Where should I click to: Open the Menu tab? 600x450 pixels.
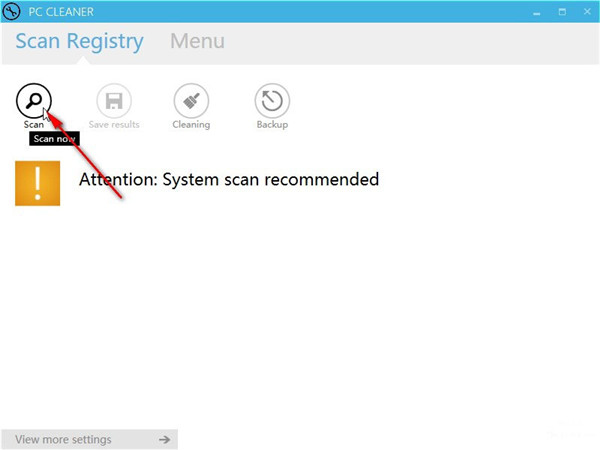197,42
